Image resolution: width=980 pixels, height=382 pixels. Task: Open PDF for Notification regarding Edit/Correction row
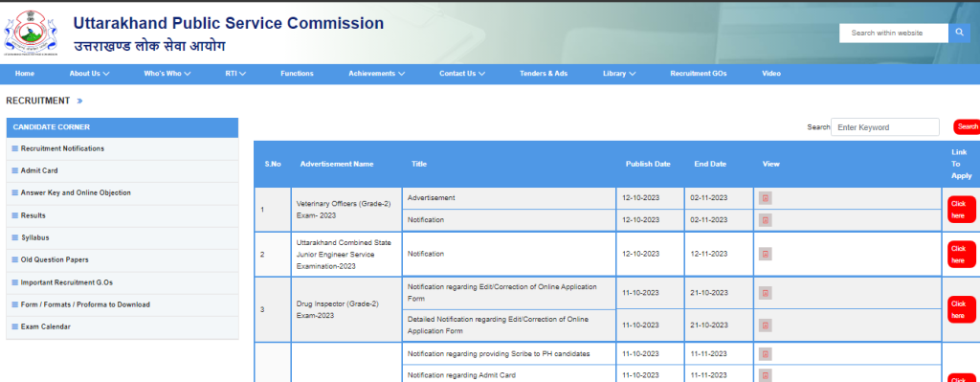[765, 293]
